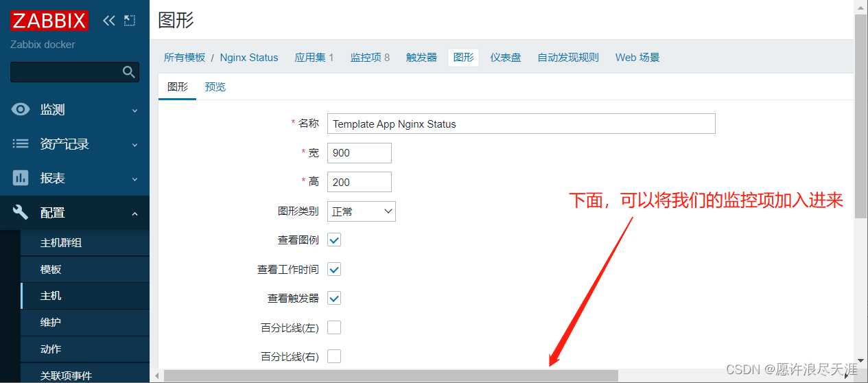
Task: Click the horizontal scrollbar left arrow
Action: pyautogui.click(x=156, y=376)
